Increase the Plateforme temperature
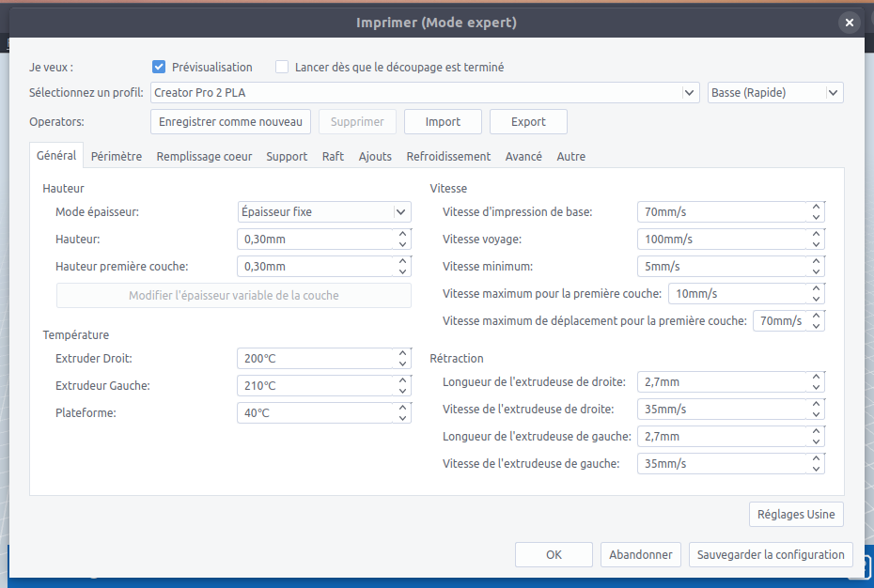 402,408
